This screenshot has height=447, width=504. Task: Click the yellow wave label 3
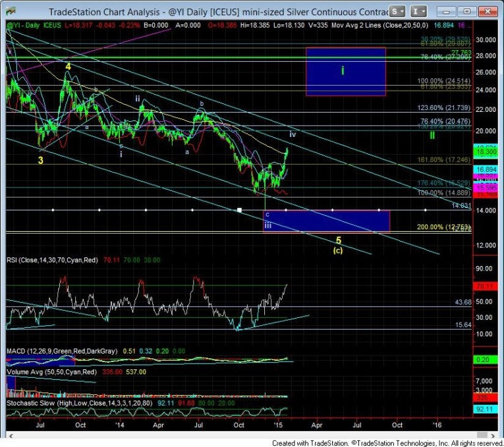pyautogui.click(x=41, y=160)
